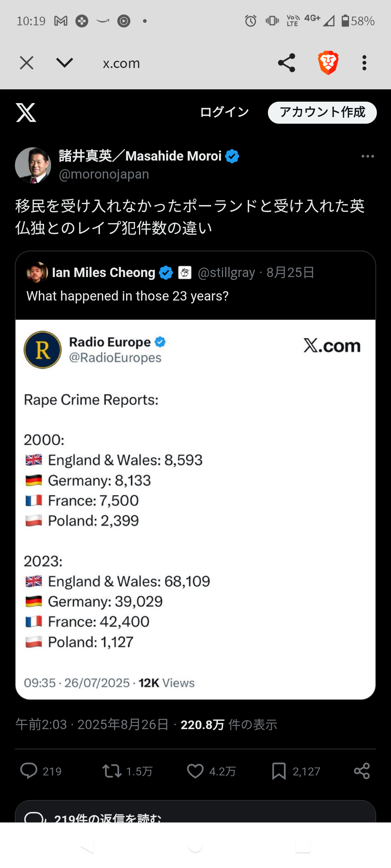This screenshot has height=868, width=391.
Task: Expand the browser tab down chevron
Action: coord(65,63)
